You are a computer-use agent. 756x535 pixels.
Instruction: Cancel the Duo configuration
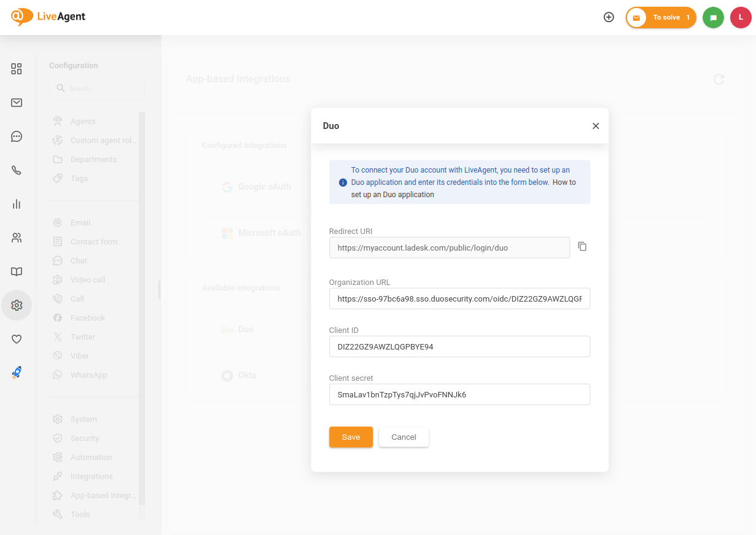pyautogui.click(x=403, y=437)
